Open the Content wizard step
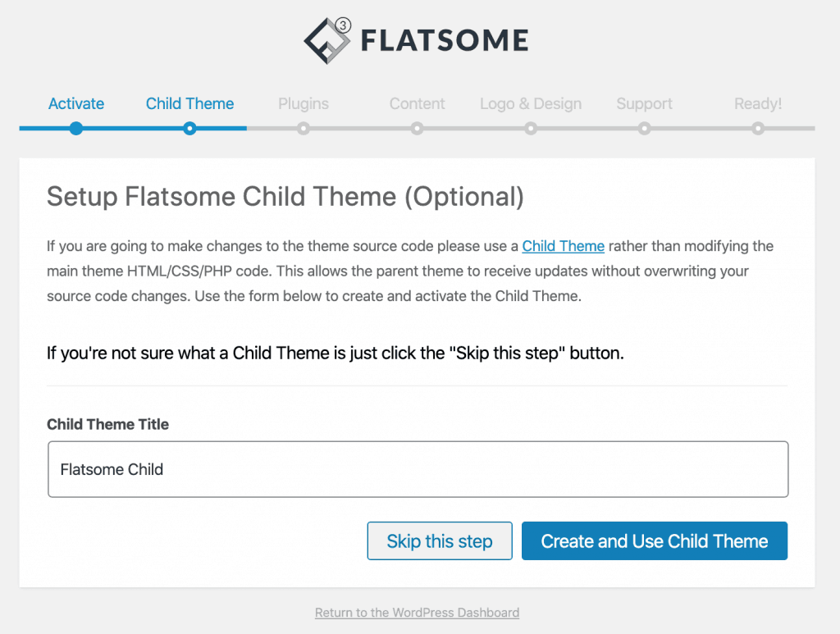Image resolution: width=840 pixels, height=634 pixels. pyautogui.click(x=417, y=103)
